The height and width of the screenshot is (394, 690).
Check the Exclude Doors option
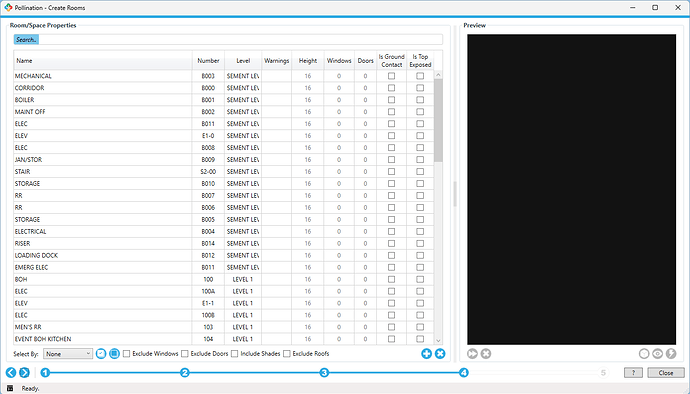pos(185,353)
